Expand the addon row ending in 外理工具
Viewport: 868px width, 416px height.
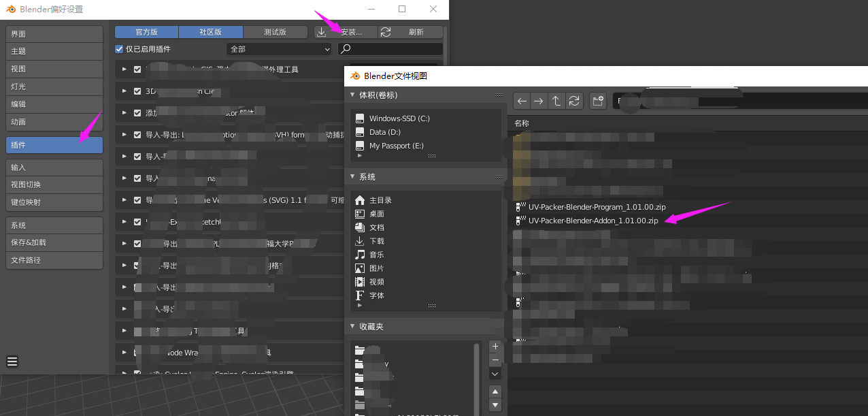[x=124, y=69]
